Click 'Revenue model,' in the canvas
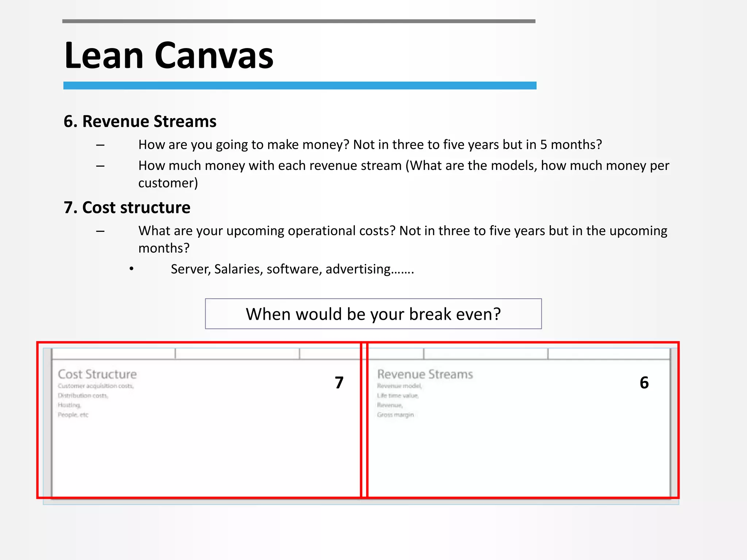 click(399, 386)
